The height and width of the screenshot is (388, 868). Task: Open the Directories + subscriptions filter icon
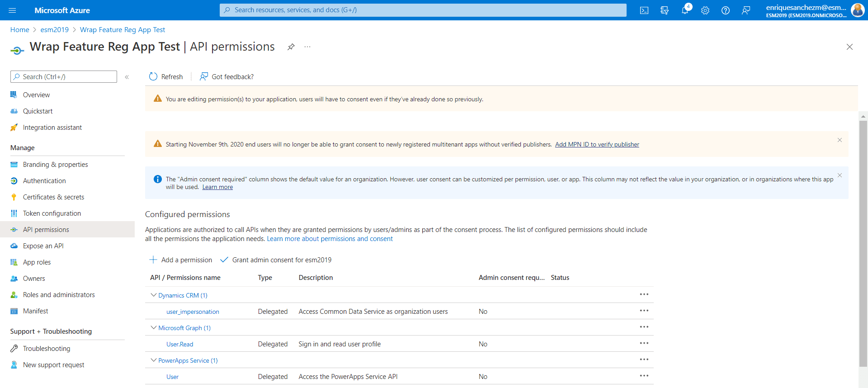[665, 10]
